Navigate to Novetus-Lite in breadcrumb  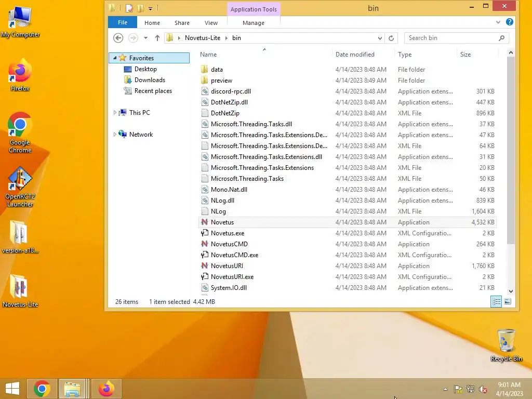[203, 38]
